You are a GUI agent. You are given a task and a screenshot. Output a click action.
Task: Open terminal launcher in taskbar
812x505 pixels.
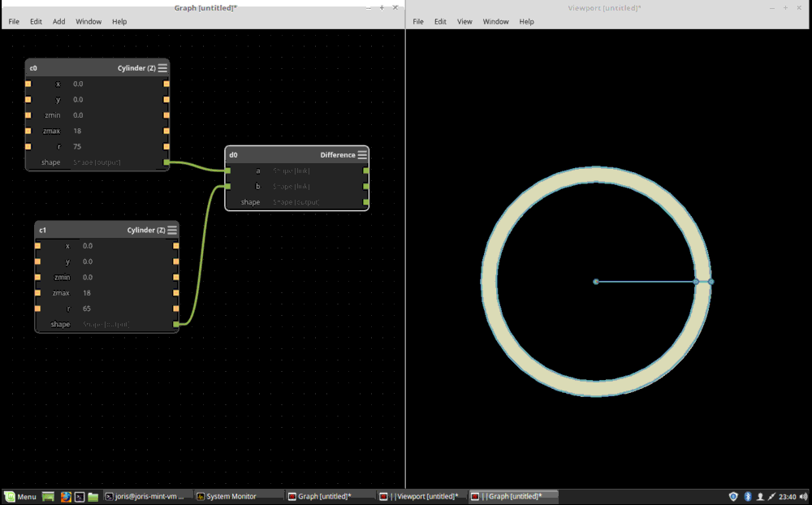[80, 496]
